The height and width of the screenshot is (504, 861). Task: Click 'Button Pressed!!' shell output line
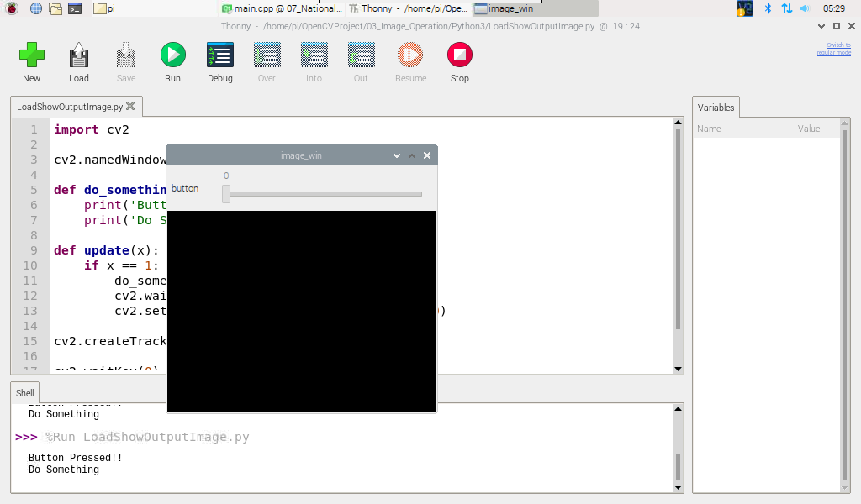[75, 458]
